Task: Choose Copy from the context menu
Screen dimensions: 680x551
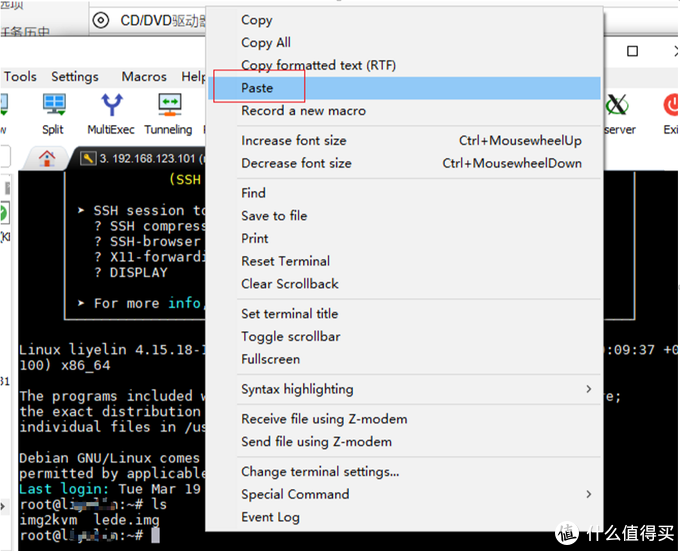Action: coord(404,20)
